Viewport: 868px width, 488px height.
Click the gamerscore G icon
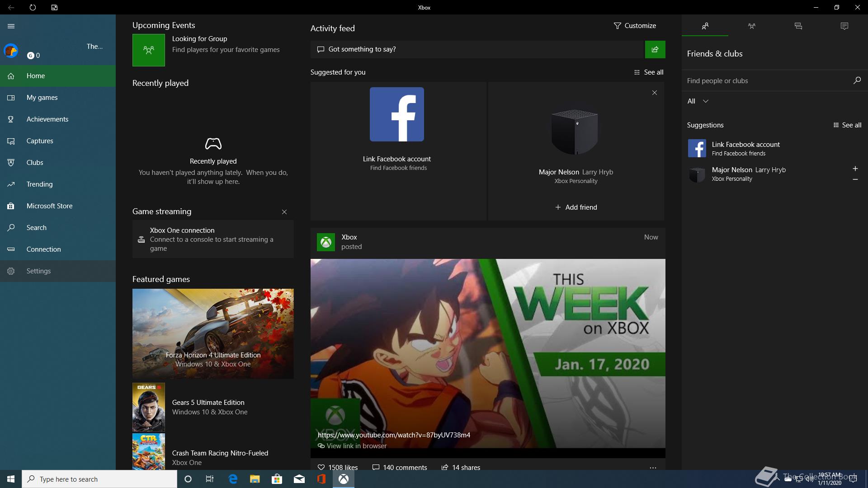coord(30,56)
